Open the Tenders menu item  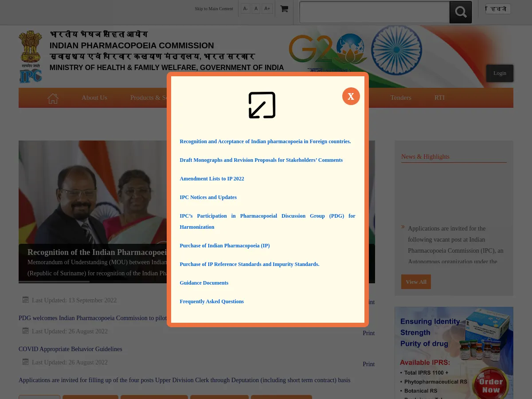tap(401, 98)
